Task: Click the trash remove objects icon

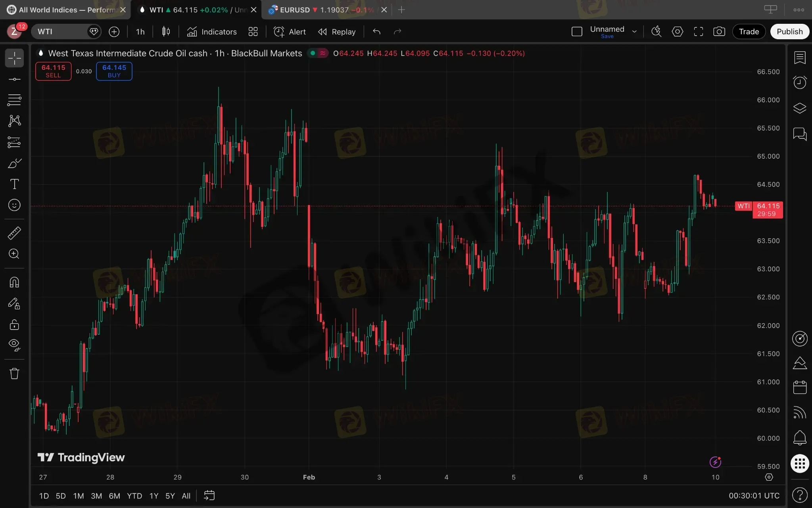Action: tap(14, 374)
